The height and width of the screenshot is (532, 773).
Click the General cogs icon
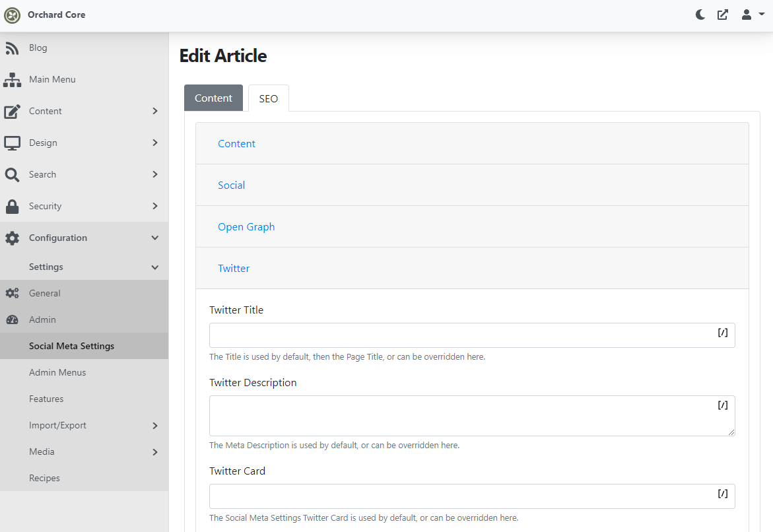click(x=12, y=293)
